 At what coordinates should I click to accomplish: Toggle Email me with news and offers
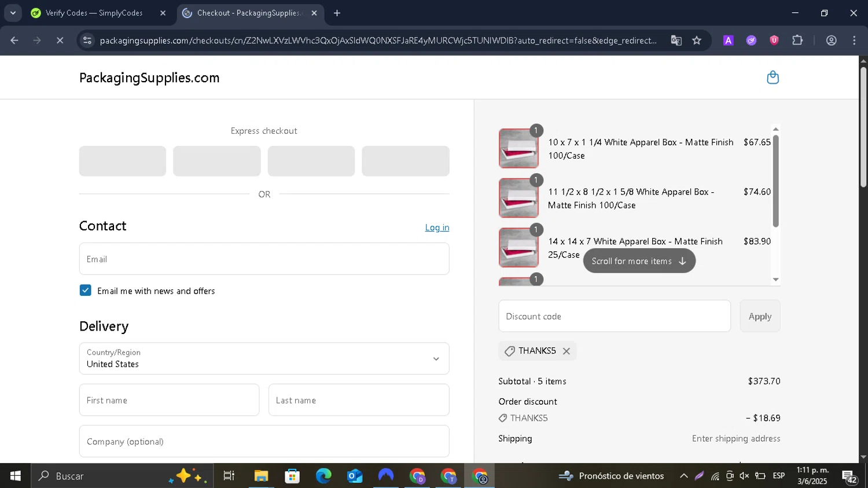pos(86,291)
